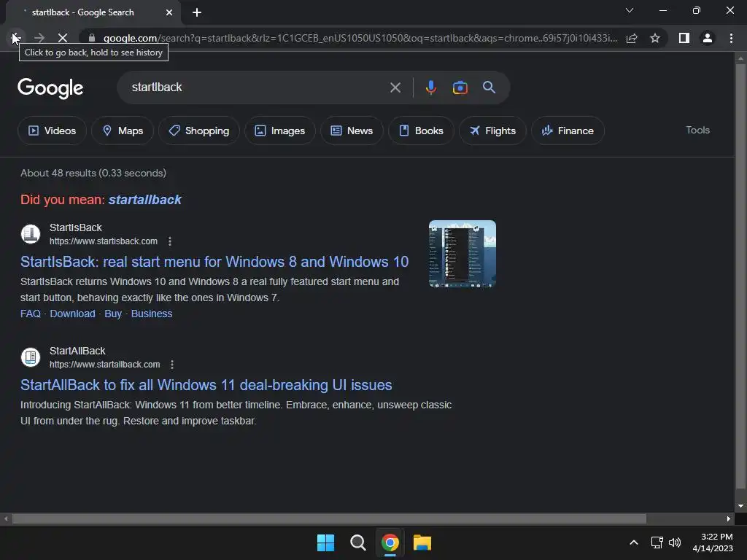Open Chrome's three-dot menu
Screen dimensions: 747x560
click(731, 38)
